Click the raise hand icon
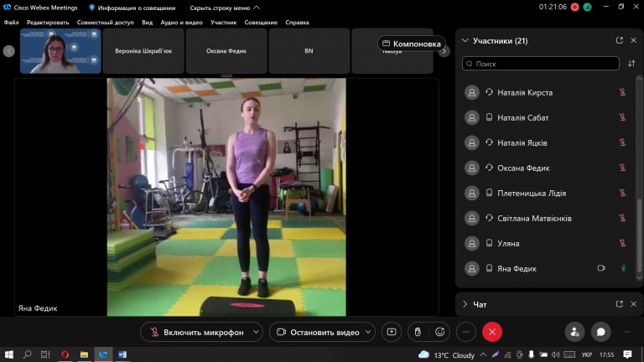This screenshot has width=644, height=362. (418, 332)
